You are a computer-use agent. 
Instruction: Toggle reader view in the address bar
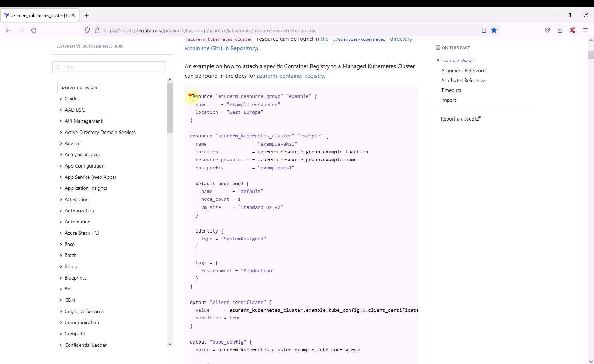484,30
